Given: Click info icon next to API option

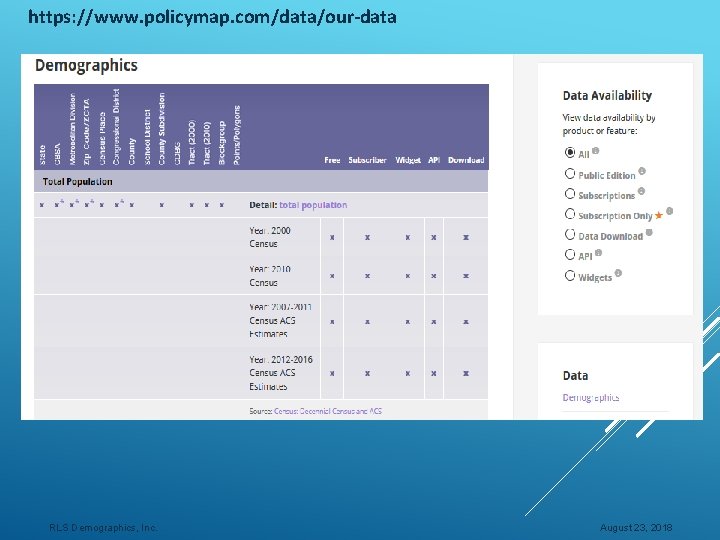Looking at the screenshot, I should [x=598, y=252].
